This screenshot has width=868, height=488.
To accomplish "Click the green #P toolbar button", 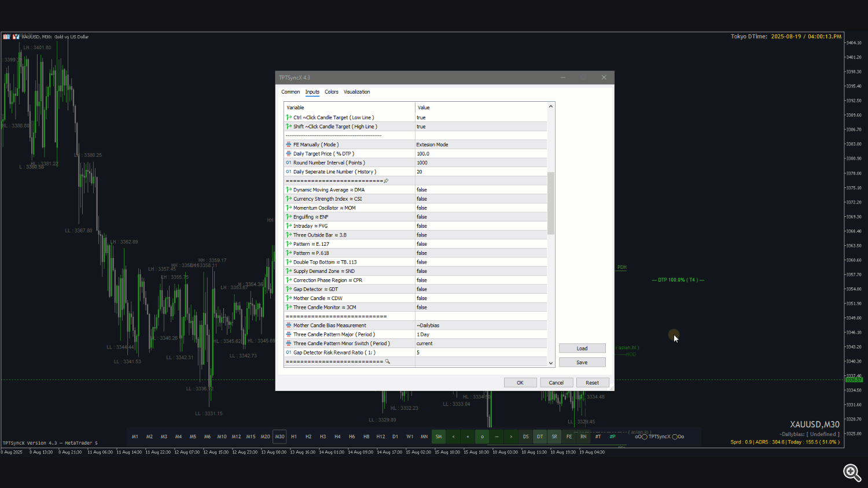I will point(612,437).
